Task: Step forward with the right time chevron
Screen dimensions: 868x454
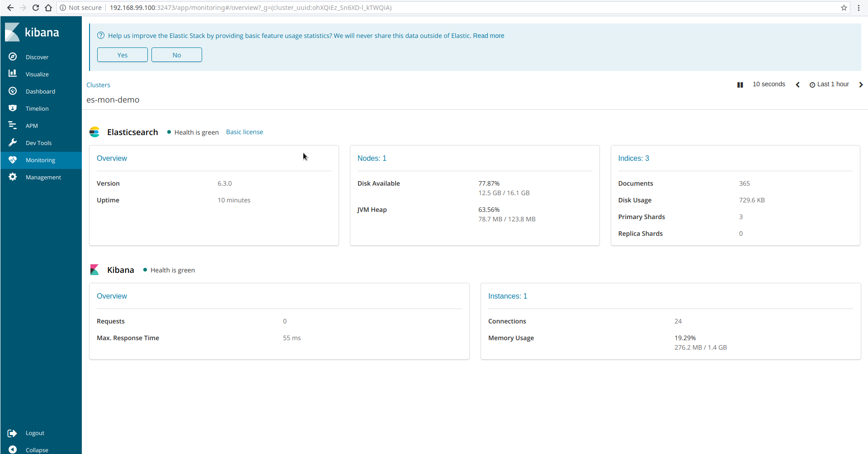Action: tap(861, 84)
